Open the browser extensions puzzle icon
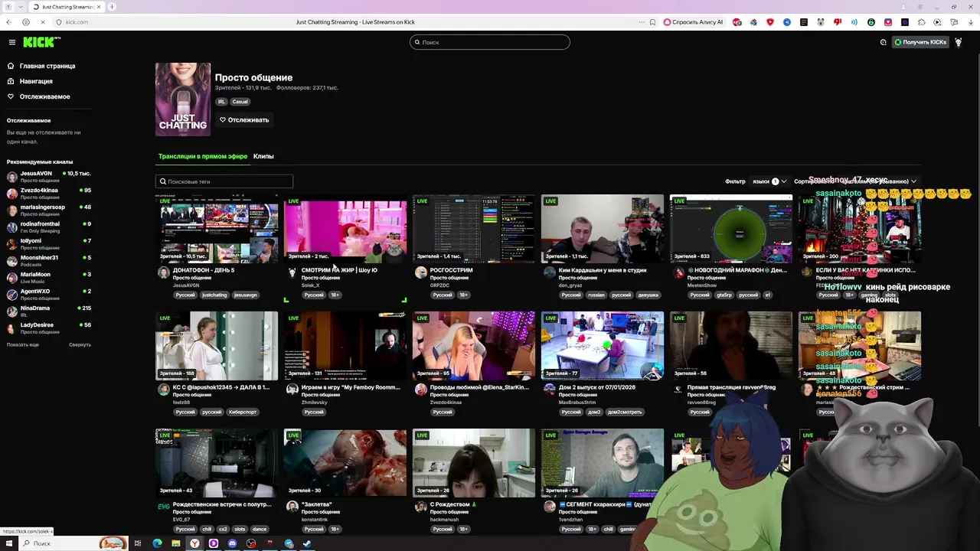This screenshot has height=551, width=980. (921, 22)
